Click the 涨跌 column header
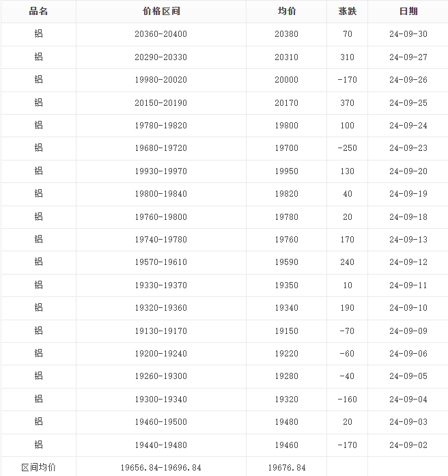Screen dimensions: 448x476 [x=347, y=12]
